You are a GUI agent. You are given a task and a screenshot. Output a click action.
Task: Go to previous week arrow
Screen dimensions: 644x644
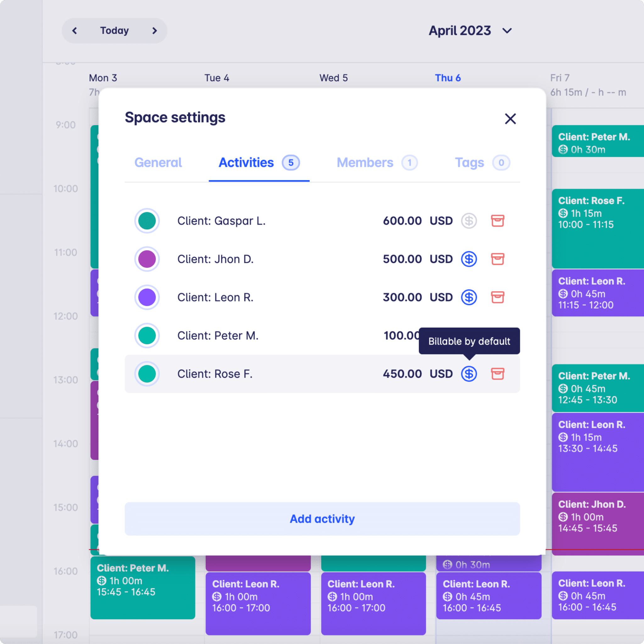[x=75, y=31]
